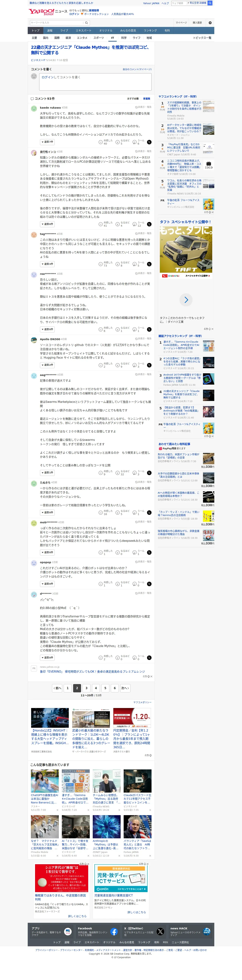This screenshot has height=980, width=242.
Task: Click the blue web search magnifier button
Action: pos(210,3)
